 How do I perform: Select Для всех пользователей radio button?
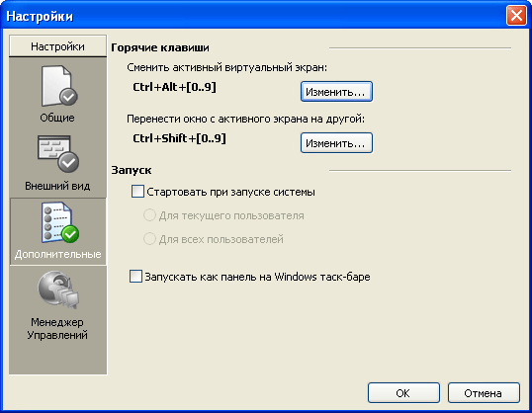pos(149,239)
